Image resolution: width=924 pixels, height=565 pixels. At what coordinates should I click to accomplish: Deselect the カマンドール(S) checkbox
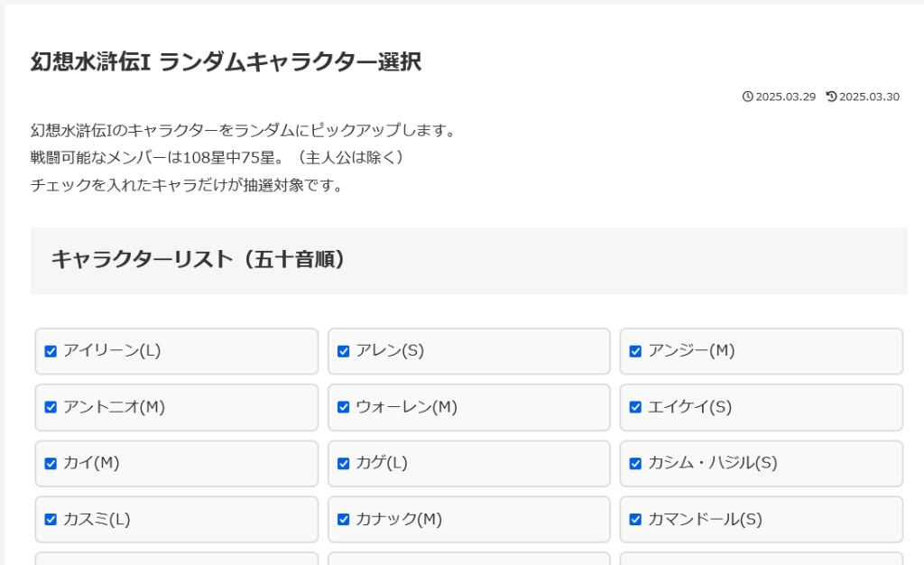tap(635, 519)
